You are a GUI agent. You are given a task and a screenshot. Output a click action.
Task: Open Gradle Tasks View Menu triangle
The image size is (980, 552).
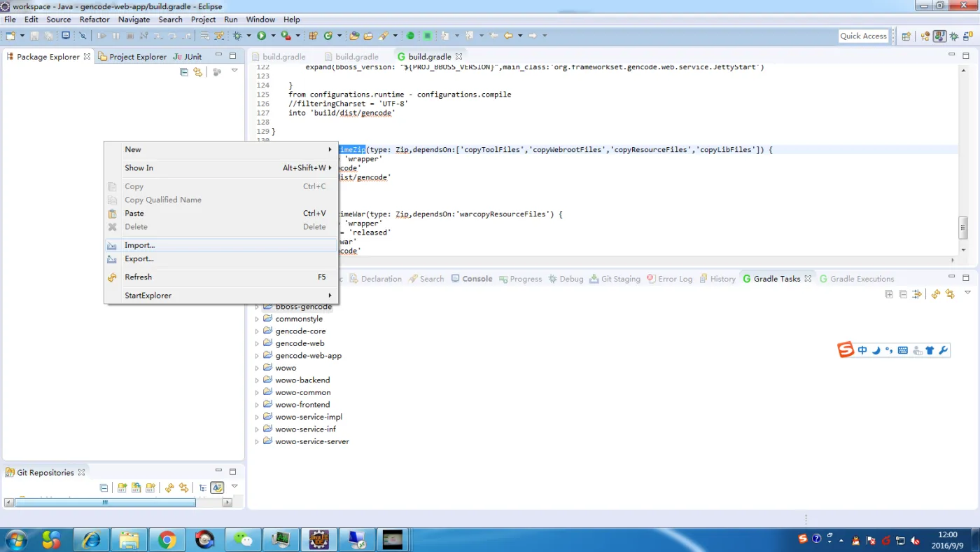pyautogui.click(x=967, y=294)
